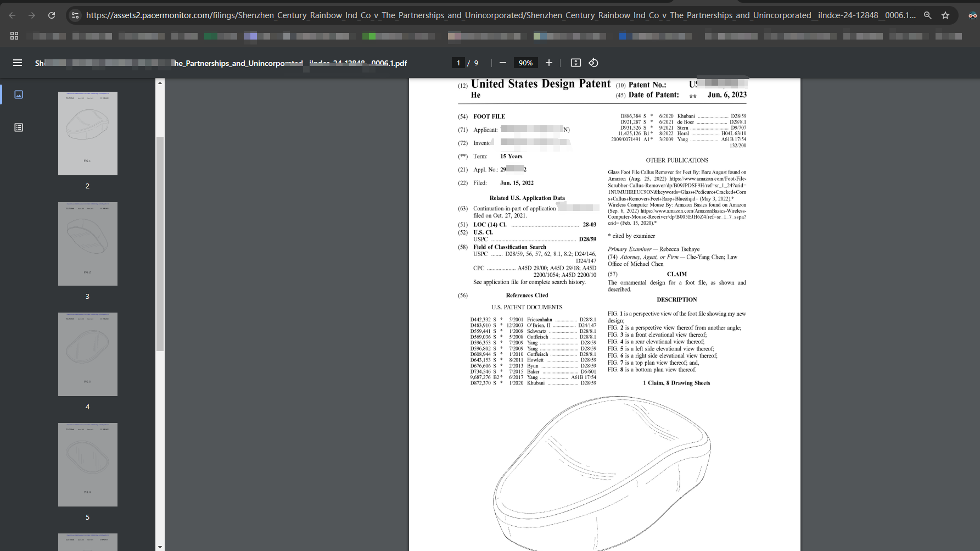The width and height of the screenshot is (980, 551).
Task: View site information icon
Action: click(x=75, y=15)
